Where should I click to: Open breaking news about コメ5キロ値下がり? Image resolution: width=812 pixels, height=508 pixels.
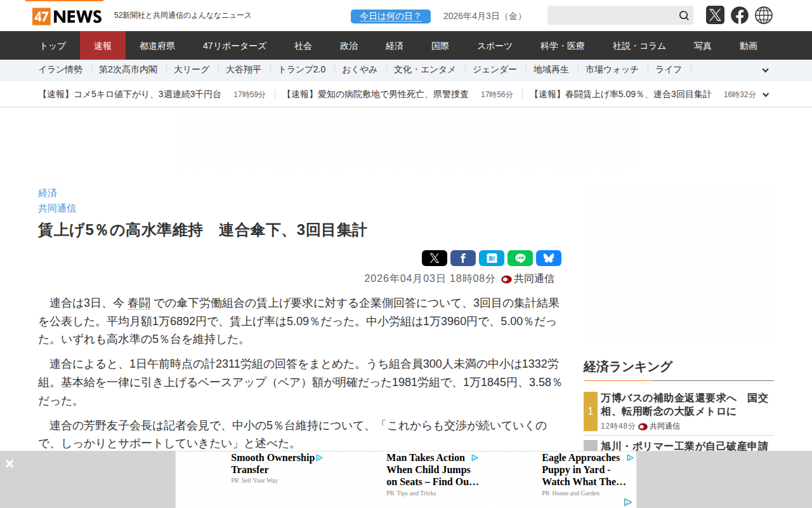tap(129, 95)
